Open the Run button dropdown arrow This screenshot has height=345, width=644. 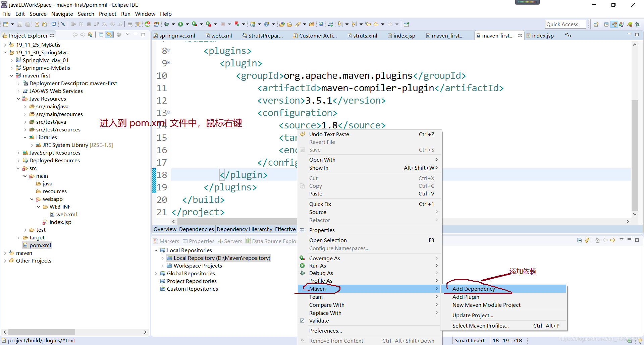[187, 24]
